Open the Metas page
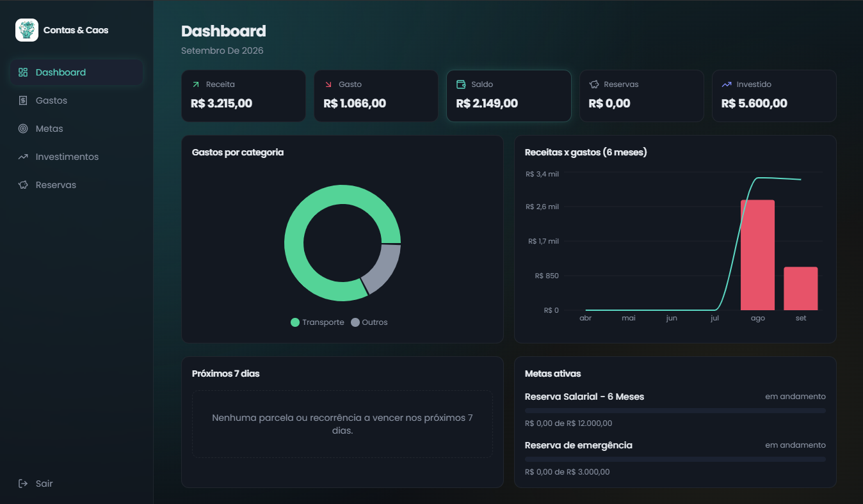 (x=77, y=129)
